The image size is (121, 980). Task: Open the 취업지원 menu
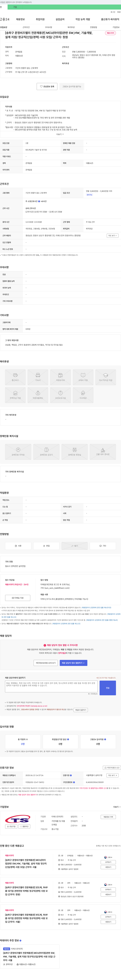tap(40, 19)
